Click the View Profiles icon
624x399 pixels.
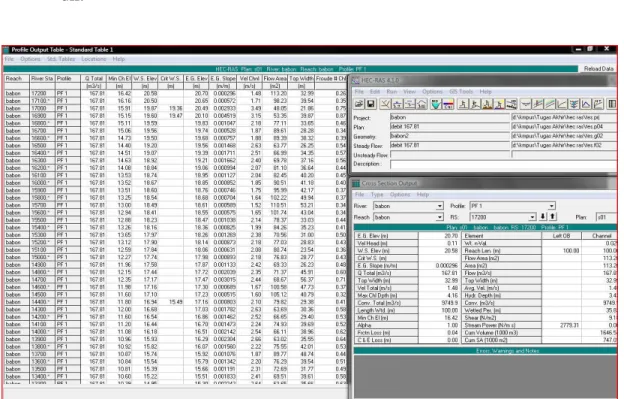coord(538,104)
